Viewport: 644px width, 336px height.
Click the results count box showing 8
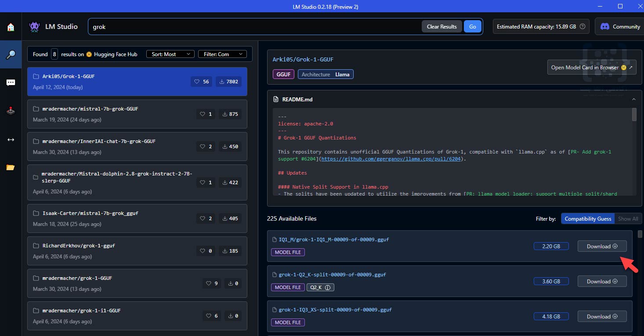[54, 54]
